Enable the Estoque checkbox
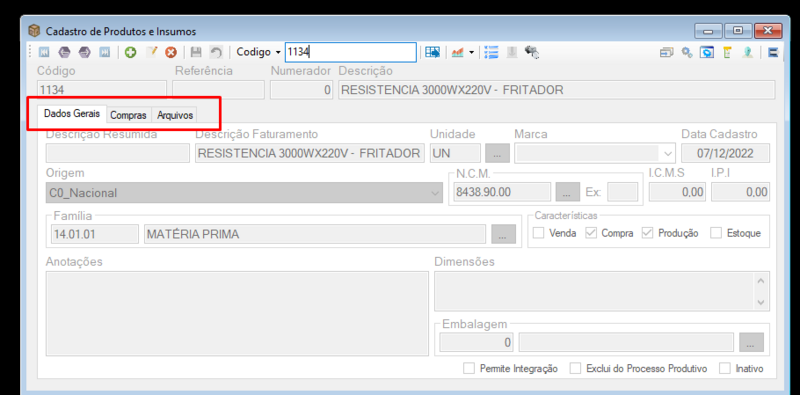Image resolution: width=800 pixels, height=395 pixels. pyautogui.click(x=717, y=233)
